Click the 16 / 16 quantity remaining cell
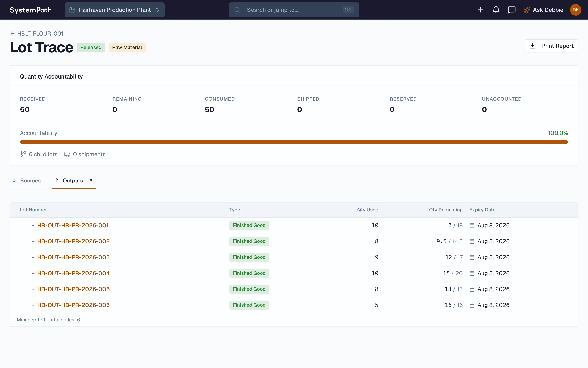The height and width of the screenshot is (368, 588). click(x=454, y=305)
